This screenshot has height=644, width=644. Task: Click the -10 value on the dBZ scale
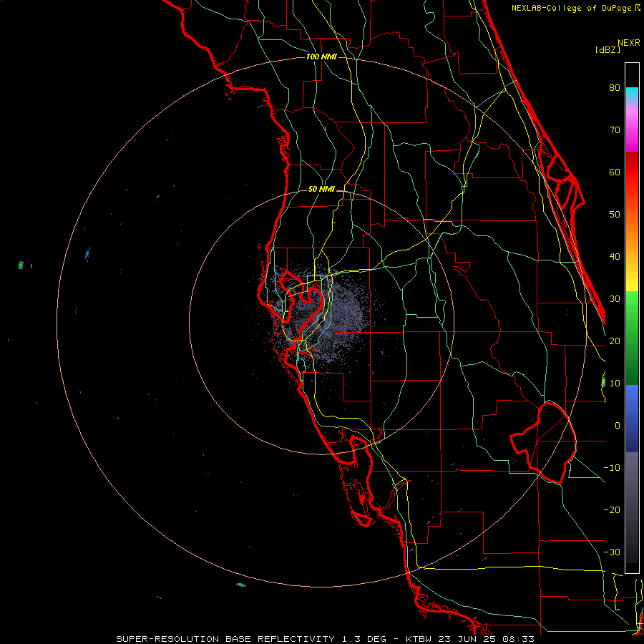612,468
